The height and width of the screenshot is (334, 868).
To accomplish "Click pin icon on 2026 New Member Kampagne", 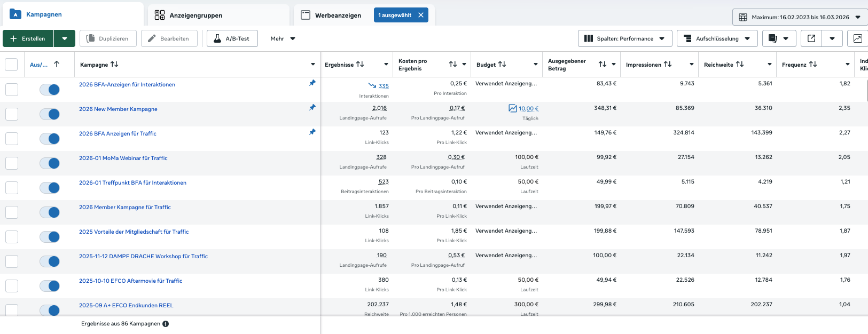I will pyautogui.click(x=312, y=108).
